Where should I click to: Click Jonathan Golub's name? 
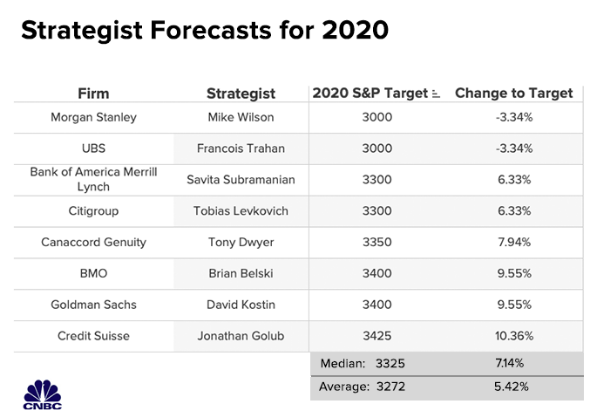(x=241, y=334)
